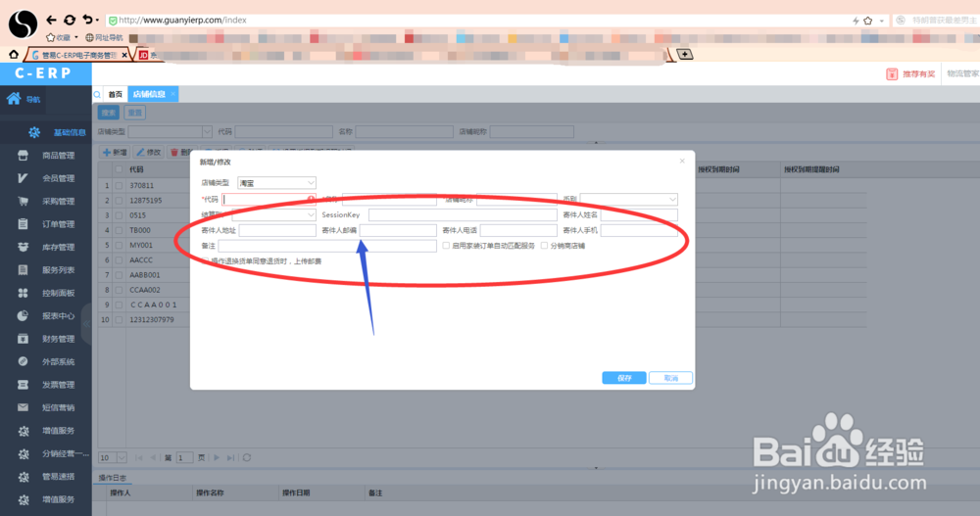
Task: Open the 短信营销 envelope icon
Action: (24, 407)
